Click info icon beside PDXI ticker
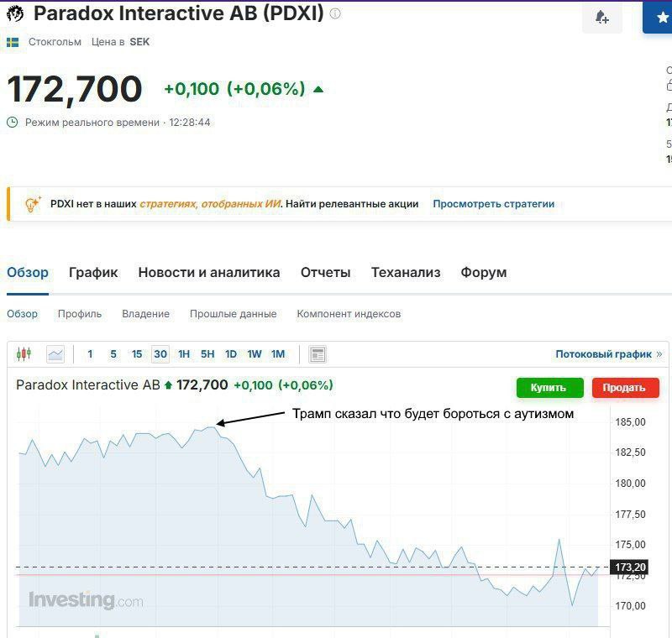This screenshot has width=672, height=638. (335, 13)
